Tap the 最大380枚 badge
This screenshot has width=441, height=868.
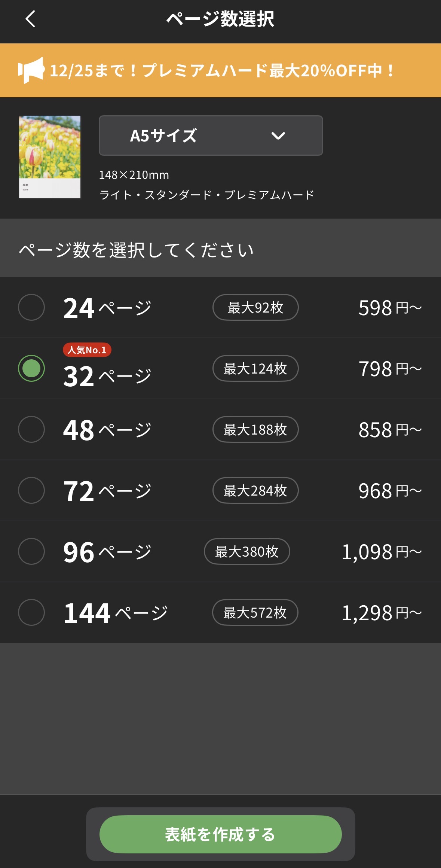pos(247,551)
